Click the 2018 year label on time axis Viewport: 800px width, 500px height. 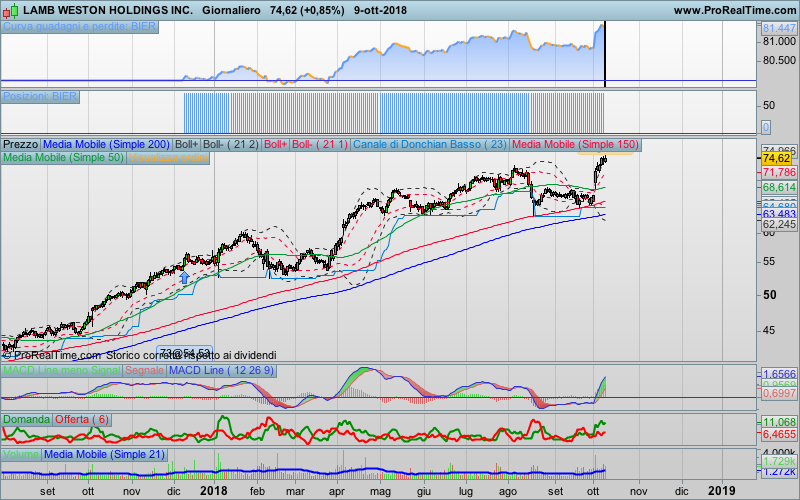tap(213, 491)
